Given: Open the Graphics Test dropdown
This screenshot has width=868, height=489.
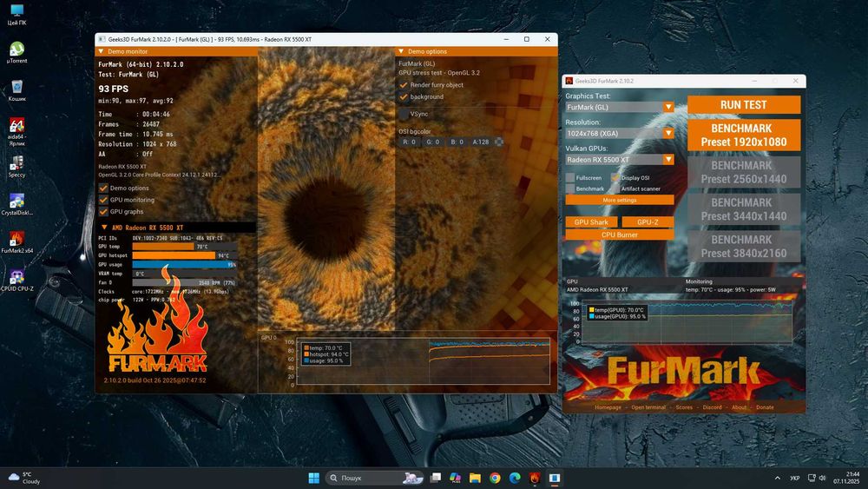Looking at the screenshot, I should pyautogui.click(x=620, y=107).
